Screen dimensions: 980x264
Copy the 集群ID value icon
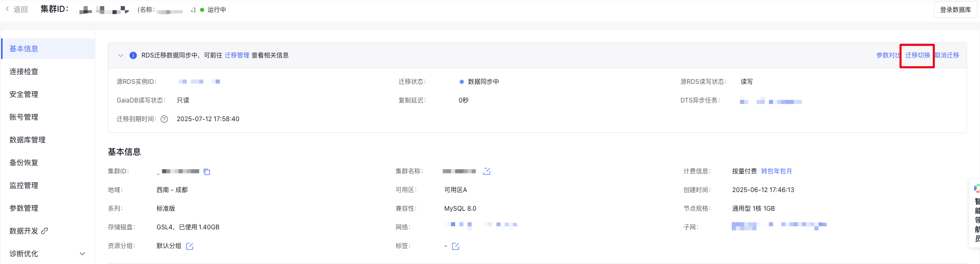click(x=207, y=172)
